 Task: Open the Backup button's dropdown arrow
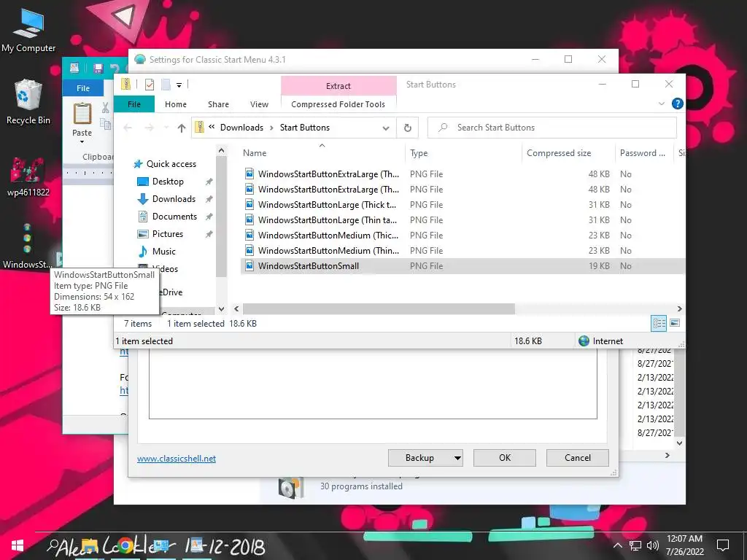click(x=457, y=458)
